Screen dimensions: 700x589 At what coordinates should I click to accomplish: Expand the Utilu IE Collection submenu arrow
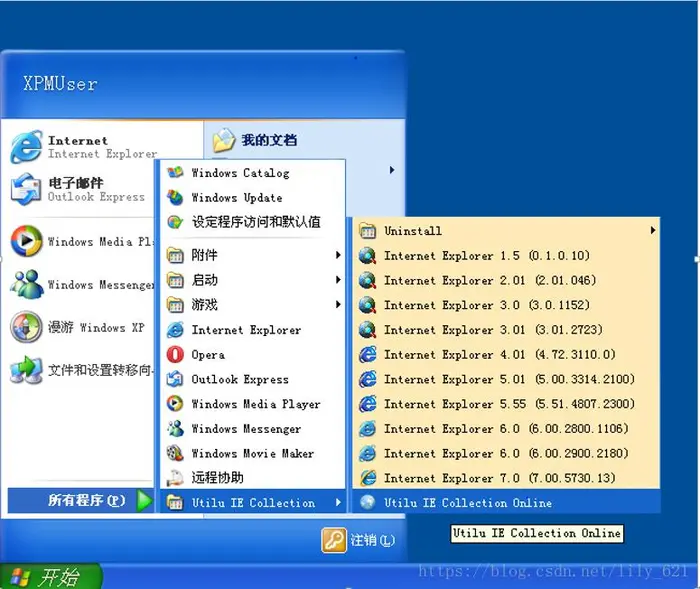[338, 502]
